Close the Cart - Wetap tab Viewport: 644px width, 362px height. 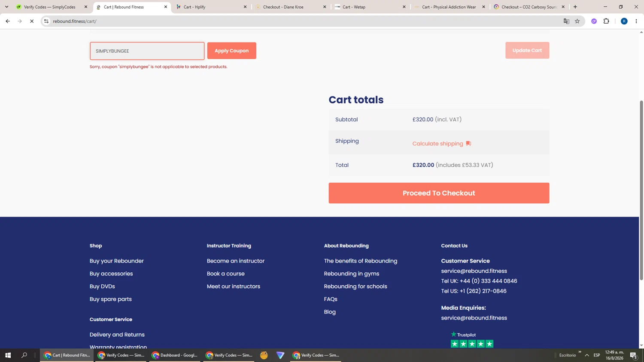(x=404, y=7)
